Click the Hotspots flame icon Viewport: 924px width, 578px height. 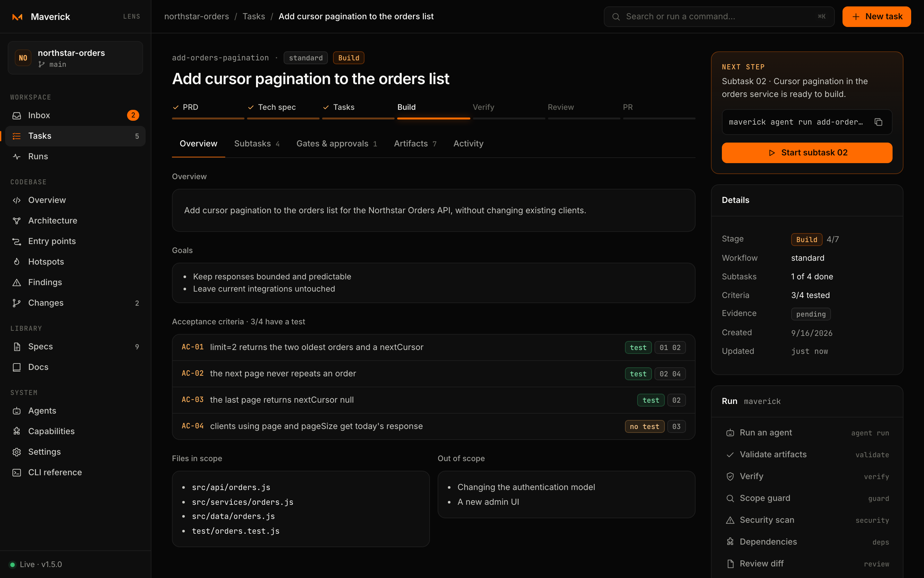click(x=17, y=262)
